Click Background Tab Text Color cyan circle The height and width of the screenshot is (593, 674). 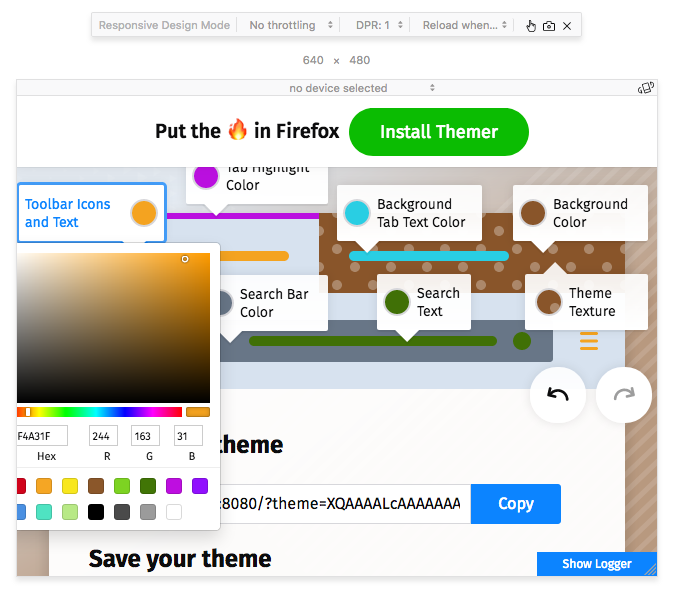(x=357, y=213)
